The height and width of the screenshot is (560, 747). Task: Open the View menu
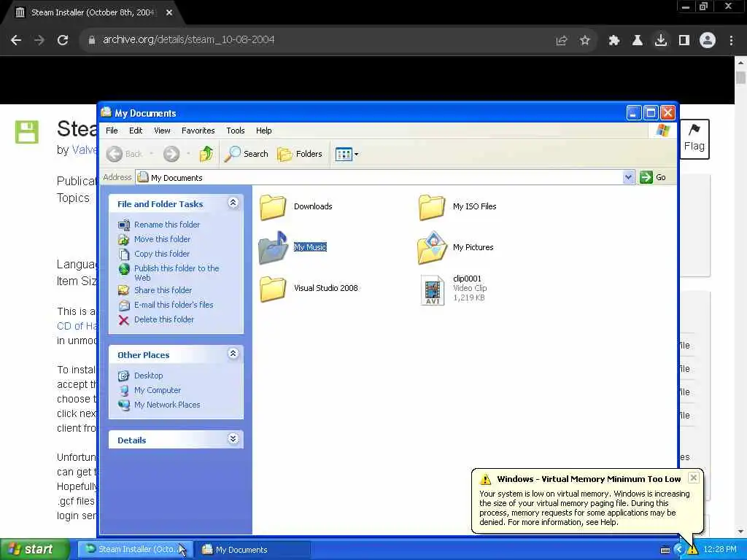pyautogui.click(x=162, y=131)
